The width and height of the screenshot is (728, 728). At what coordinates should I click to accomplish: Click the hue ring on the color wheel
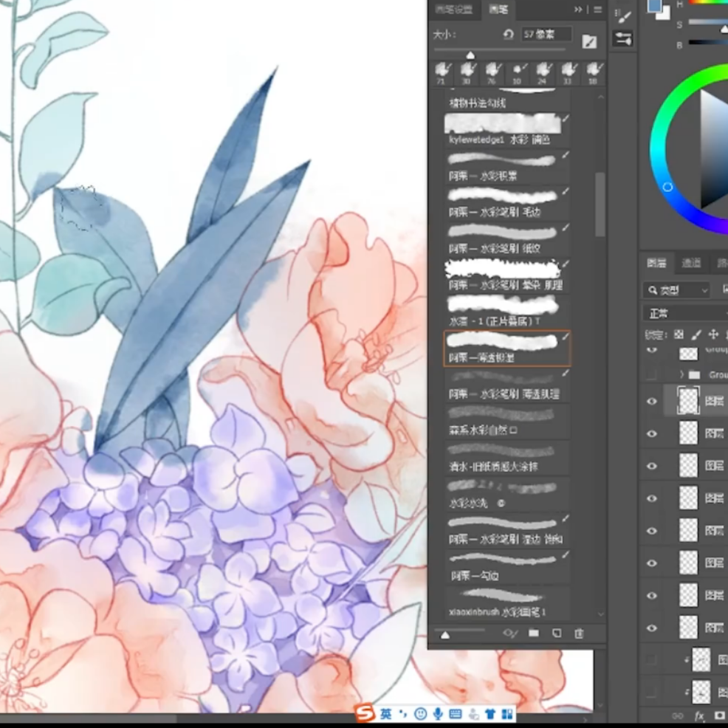point(657,148)
